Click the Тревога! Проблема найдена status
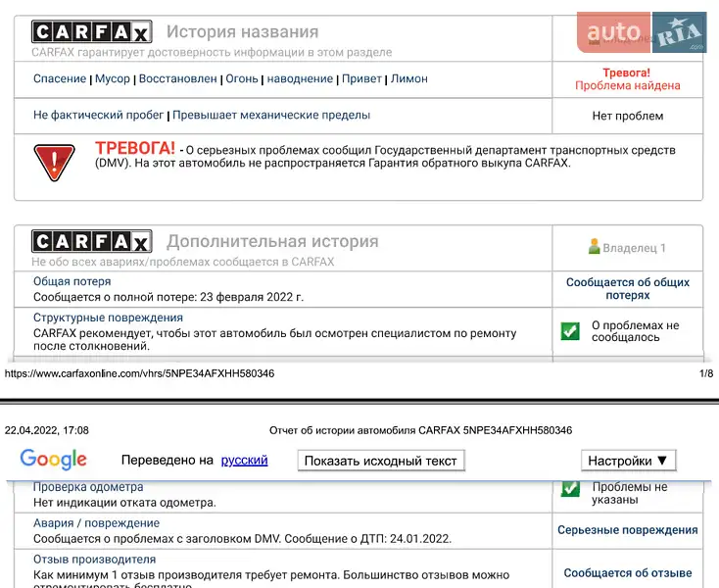The image size is (719, 588). click(628, 78)
